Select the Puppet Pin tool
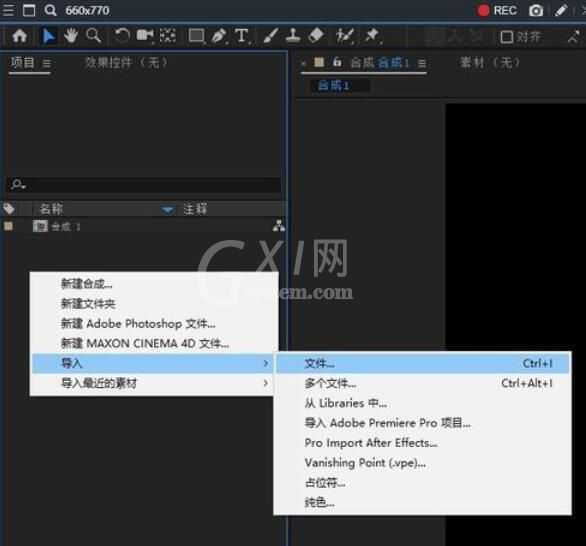 click(x=372, y=36)
